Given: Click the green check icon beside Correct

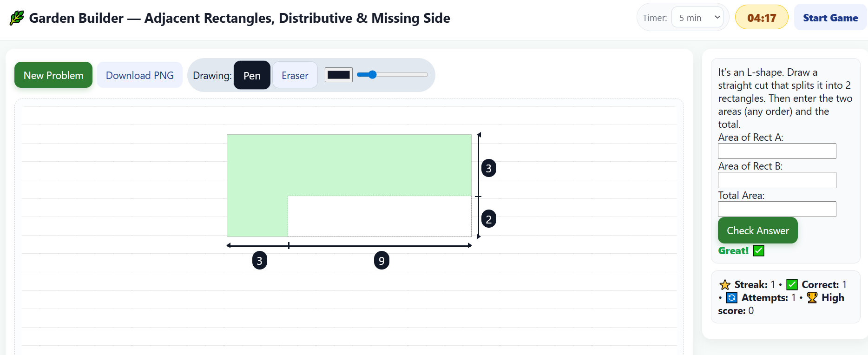Looking at the screenshot, I should (792, 284).
